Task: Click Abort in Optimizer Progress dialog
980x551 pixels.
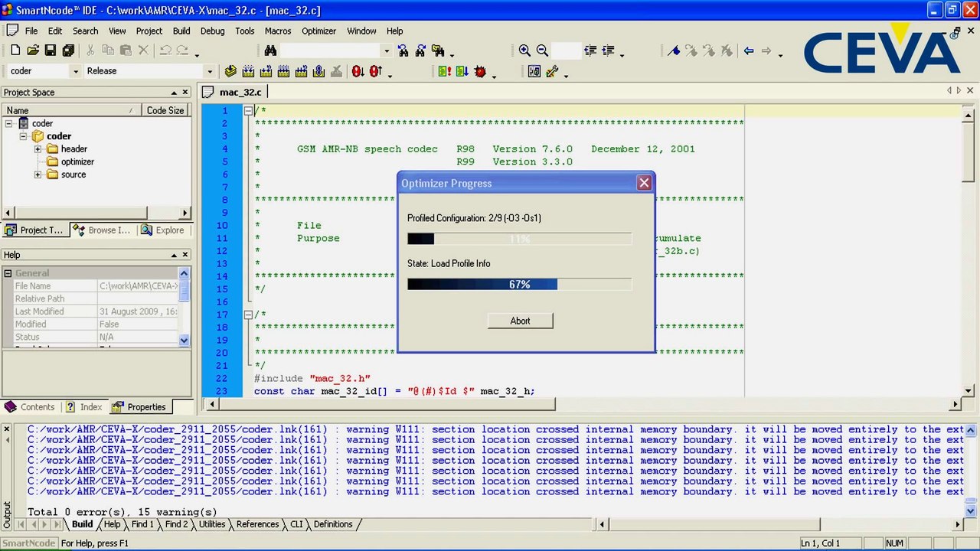Action: (x=520, y=321)
